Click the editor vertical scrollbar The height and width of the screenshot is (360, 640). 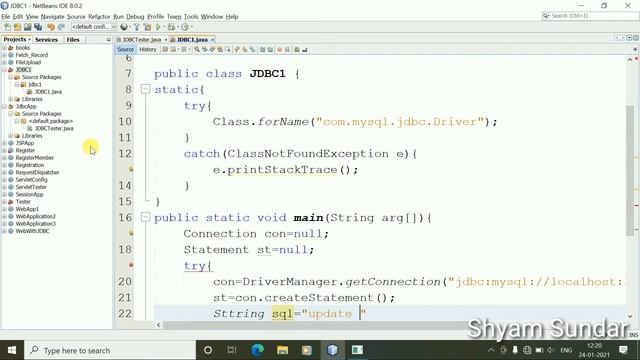(630, 170)
